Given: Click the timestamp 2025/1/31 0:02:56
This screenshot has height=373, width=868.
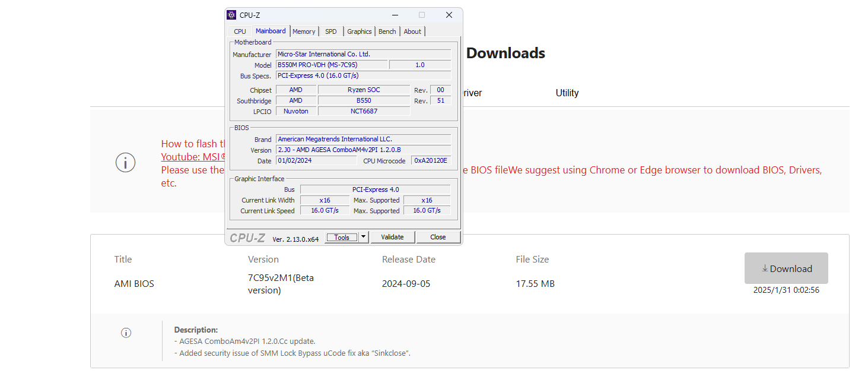Looking at the screenshot, I should [x=786, y=290].
